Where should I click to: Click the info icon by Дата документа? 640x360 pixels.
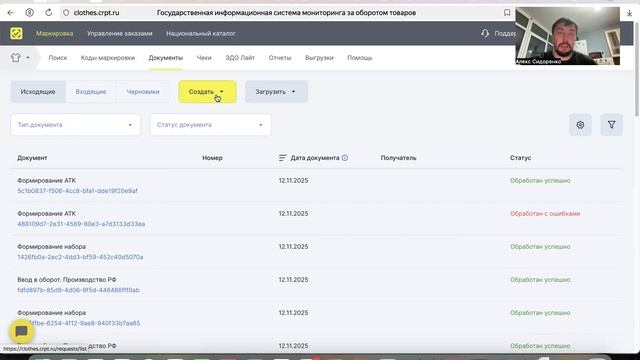point(345,158)
